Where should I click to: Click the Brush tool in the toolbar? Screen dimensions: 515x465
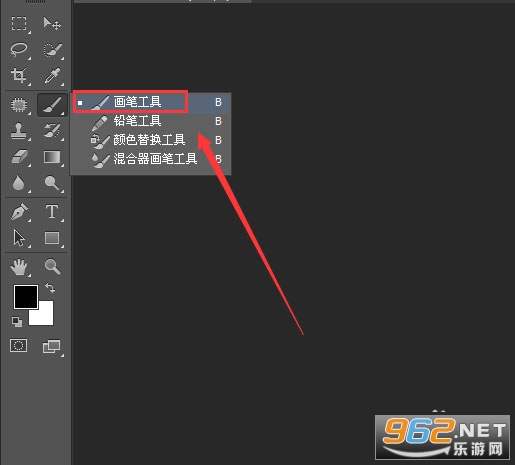pyautogui.click(x=52, y=105)
